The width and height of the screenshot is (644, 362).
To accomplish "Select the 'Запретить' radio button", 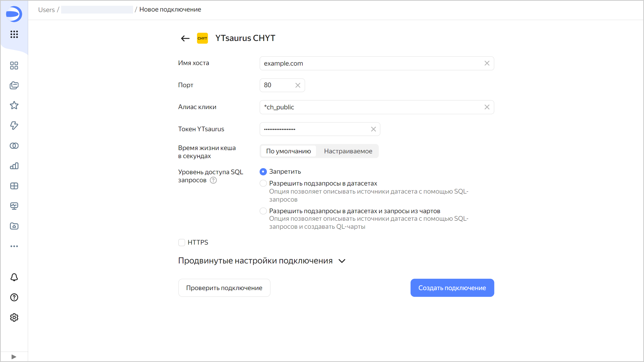I will tap(263, 172).
